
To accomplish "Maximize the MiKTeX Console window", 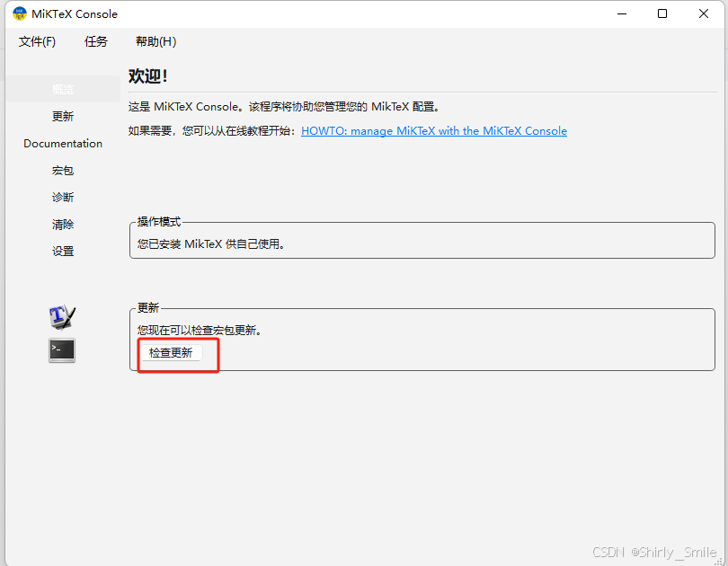I will (x=662, y=13).
